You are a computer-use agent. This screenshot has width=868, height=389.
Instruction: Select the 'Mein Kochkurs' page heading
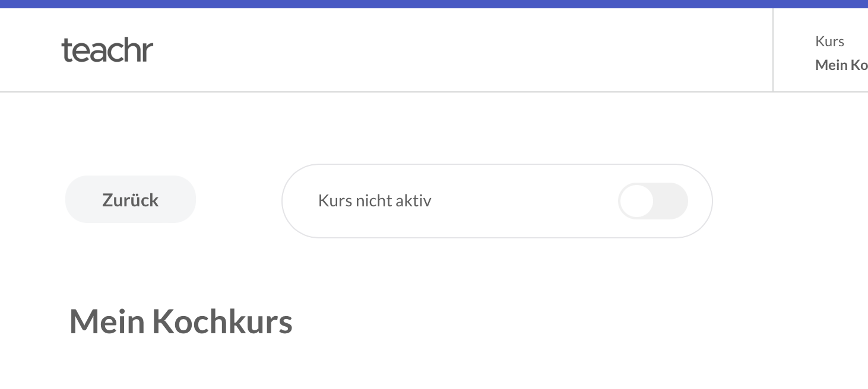click(x=181, y=321)
